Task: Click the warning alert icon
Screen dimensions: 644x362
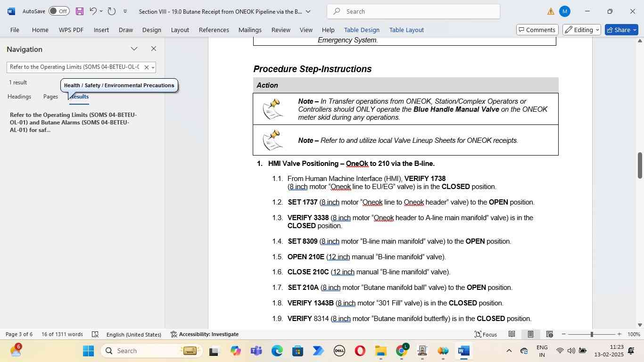Action: tap(551, 12)
